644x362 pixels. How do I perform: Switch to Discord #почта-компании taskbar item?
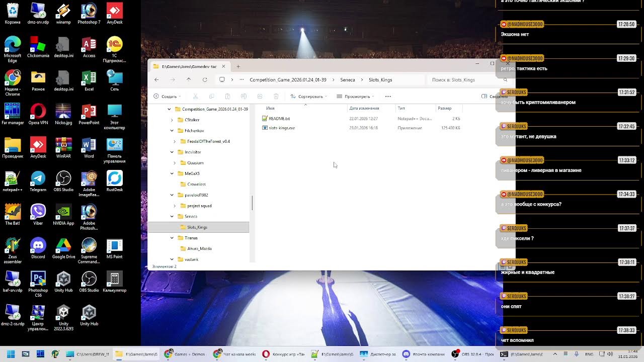424,354
